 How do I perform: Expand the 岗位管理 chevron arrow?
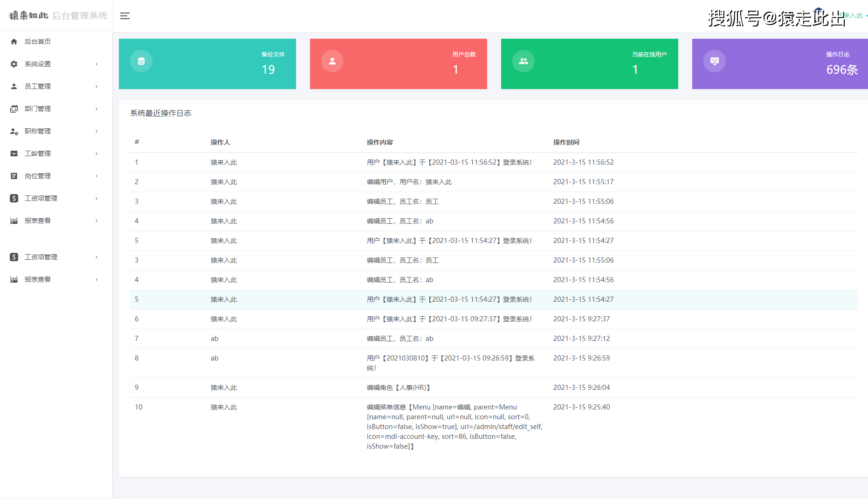[x=96, y=176]
